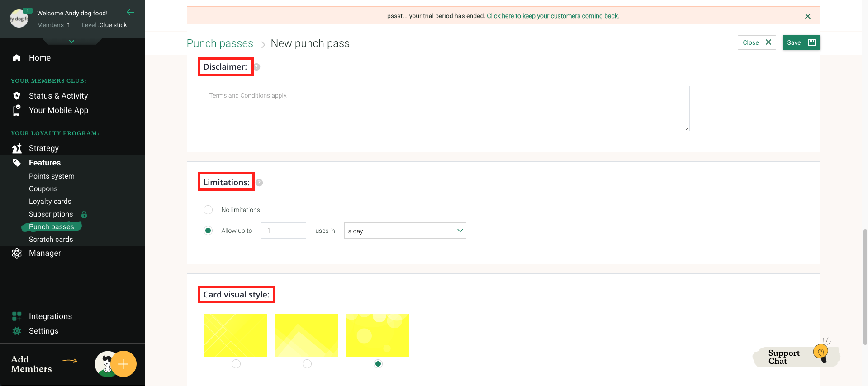Click the Save button
The width and height of the screenshot is (868, 386).
(801, 42)
